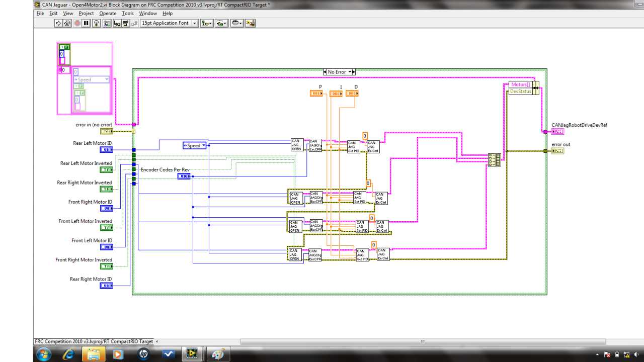Click the Step Over button
This screenshot has height=362, width=644.
(x=125, y=23)
